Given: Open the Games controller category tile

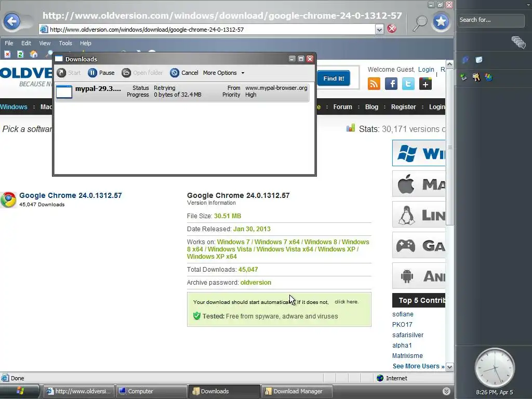Looking at the screenshot, I should click(x=419, y=245).
